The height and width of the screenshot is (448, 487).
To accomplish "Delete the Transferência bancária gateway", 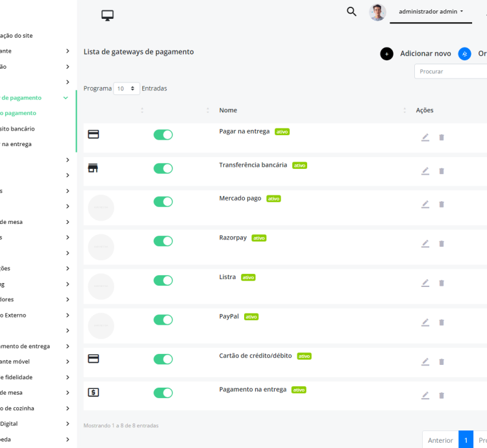I will [442, 171].
